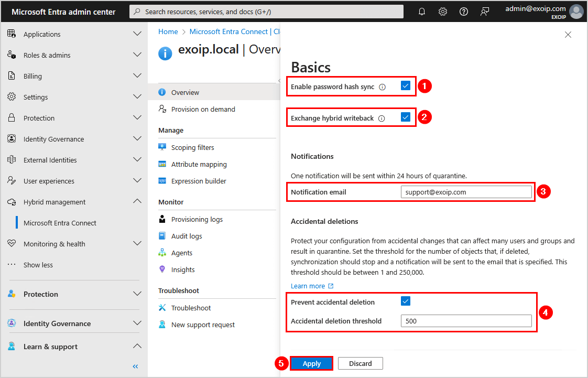Click the Scoping filters icon
588x378 pixels.
pyautogui.click(x=162, y=147)
